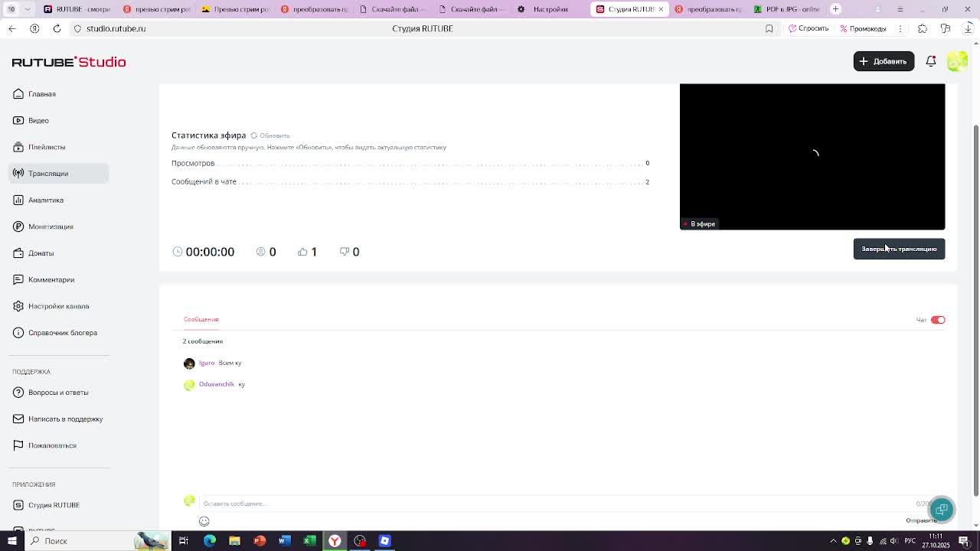Click Отправить to send message

(921, 520)
